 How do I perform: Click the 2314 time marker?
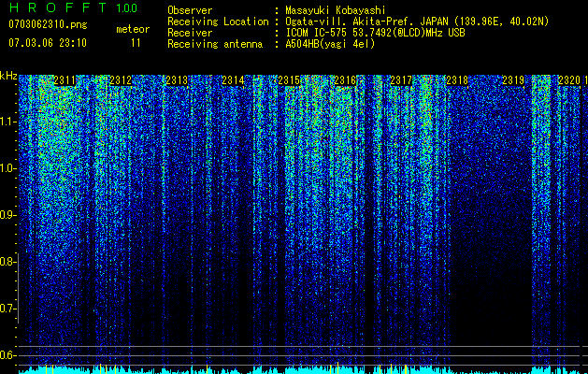click(x=233, y=80)
